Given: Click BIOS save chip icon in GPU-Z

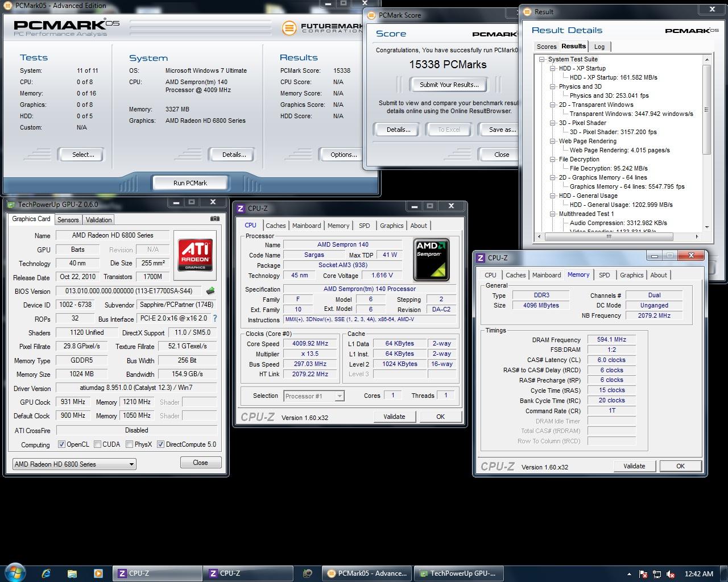Looking at the screenshot, I should click(x=210, y=291).
